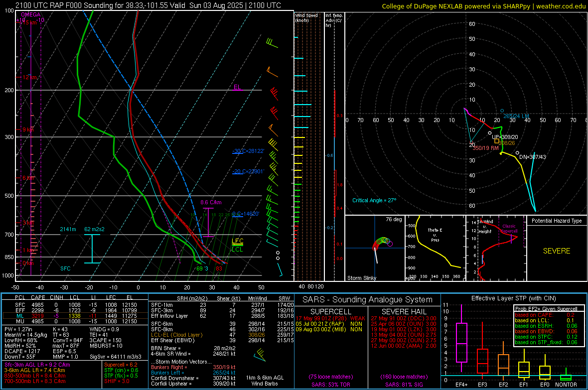Screen dimensions: 588x390
Task: Click the SARS: 81% SIG result
Action: point(404,385)
